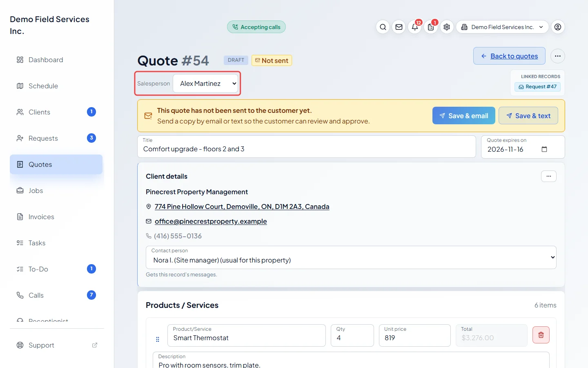588x368 pixels.
Task: Open Client details more options menu
Action: click(549, 176)
